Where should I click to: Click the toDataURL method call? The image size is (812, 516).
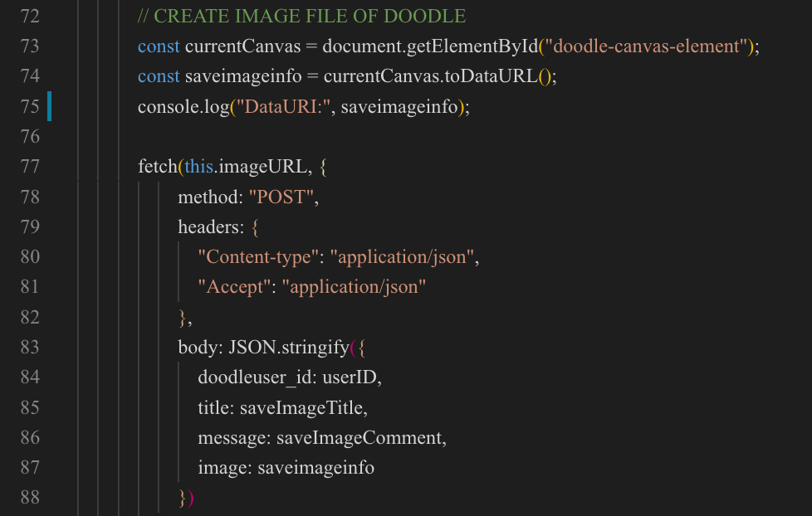tap(491, 76)
